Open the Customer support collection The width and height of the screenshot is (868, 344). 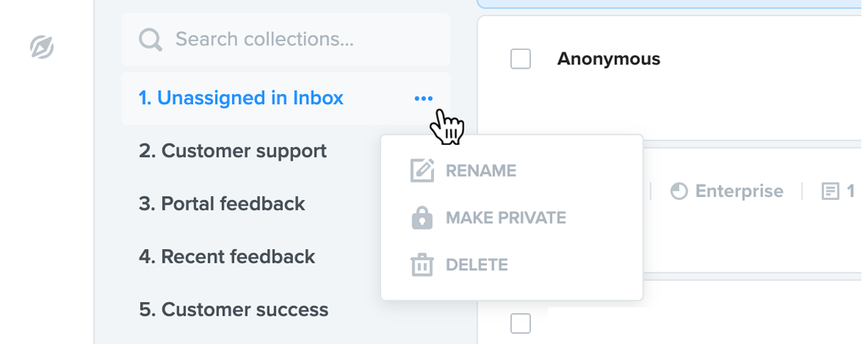pyautogui.click(x=233, y=151)
